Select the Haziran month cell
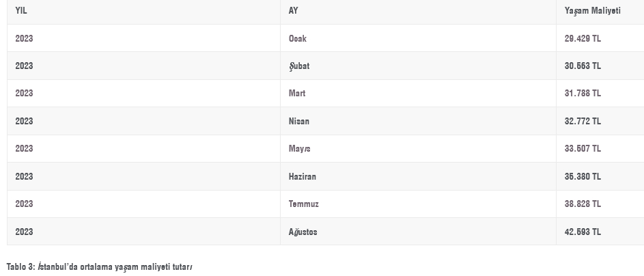 303,177
